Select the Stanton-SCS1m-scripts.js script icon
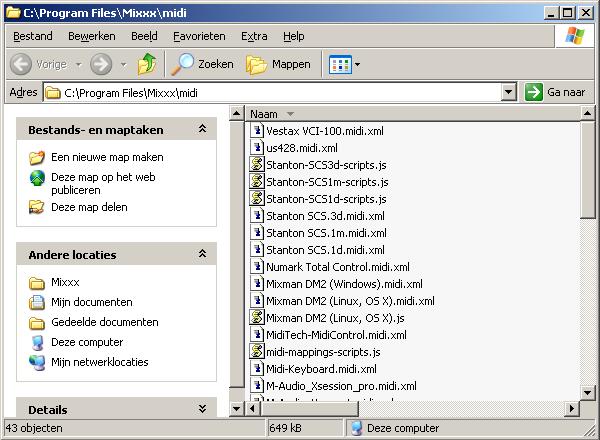Screen dimensions: 600x440 pos(257,181)
